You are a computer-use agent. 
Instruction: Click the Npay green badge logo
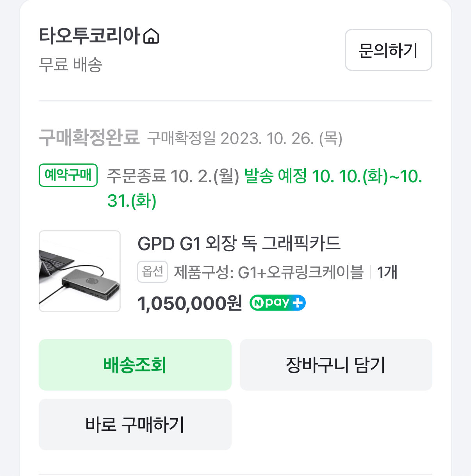(270, 303)
